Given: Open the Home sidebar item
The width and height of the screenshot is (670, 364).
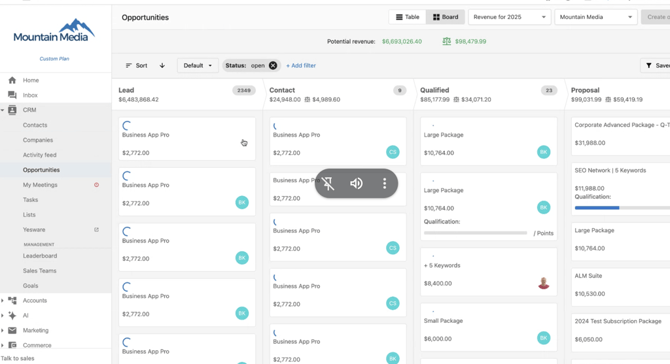Looking at the screenshot, I should point(31,80).
